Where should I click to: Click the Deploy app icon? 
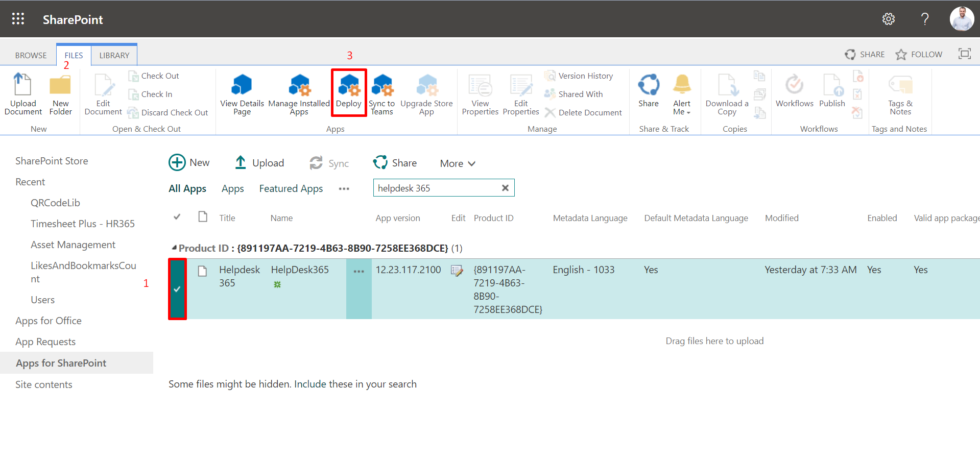(x=349, y=92)
